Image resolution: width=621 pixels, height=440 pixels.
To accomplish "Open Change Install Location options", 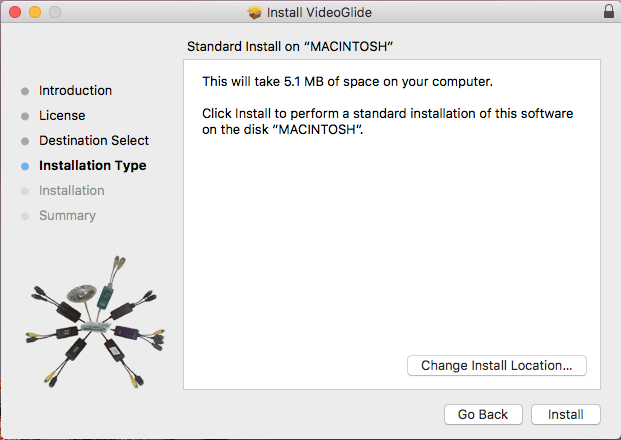I will point(497,366).
